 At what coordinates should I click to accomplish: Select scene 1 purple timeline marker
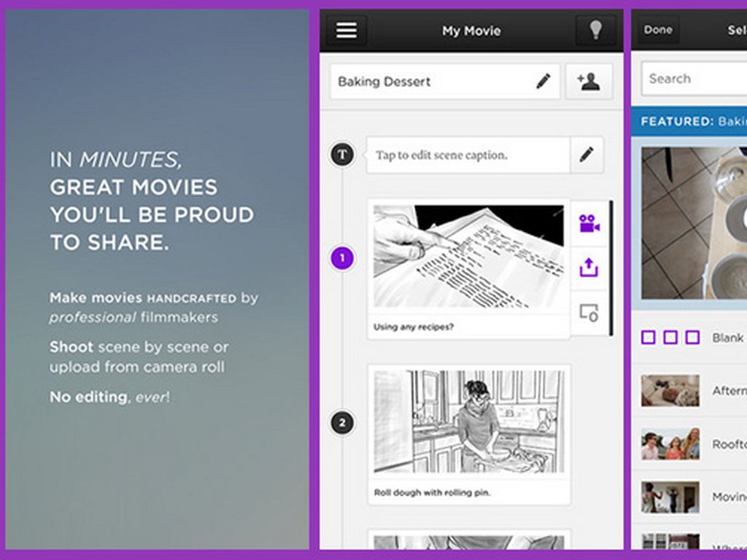pos(342,258)
